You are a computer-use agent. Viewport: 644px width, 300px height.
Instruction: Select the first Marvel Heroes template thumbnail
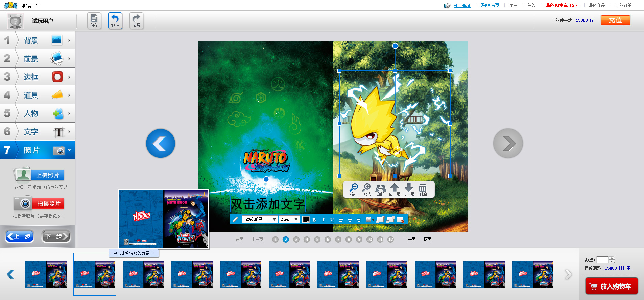(x=46, y=275)
